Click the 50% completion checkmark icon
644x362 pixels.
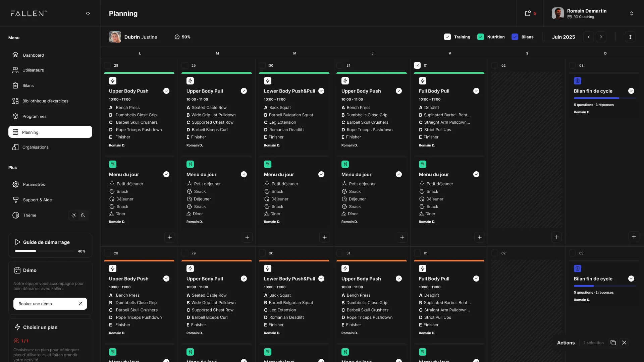pos(177,37)
